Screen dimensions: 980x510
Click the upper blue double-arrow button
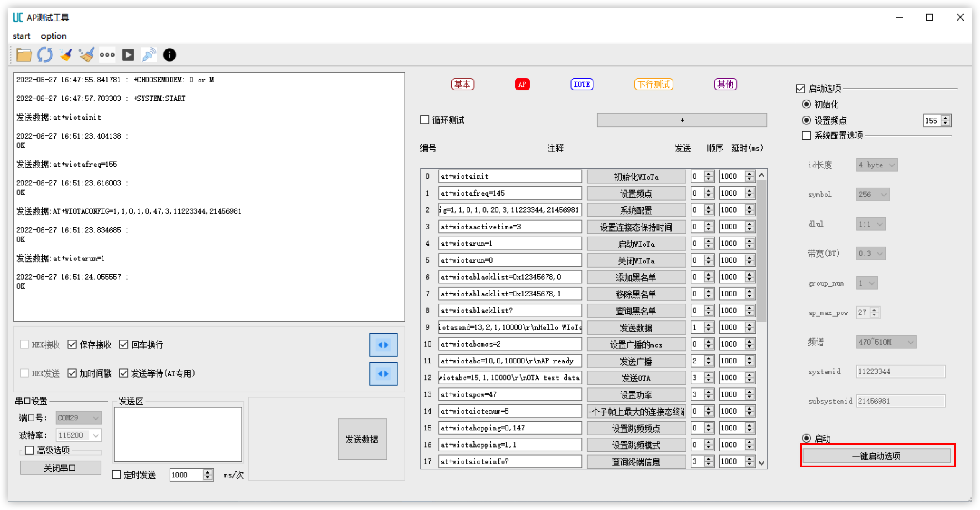click(383, 345)
